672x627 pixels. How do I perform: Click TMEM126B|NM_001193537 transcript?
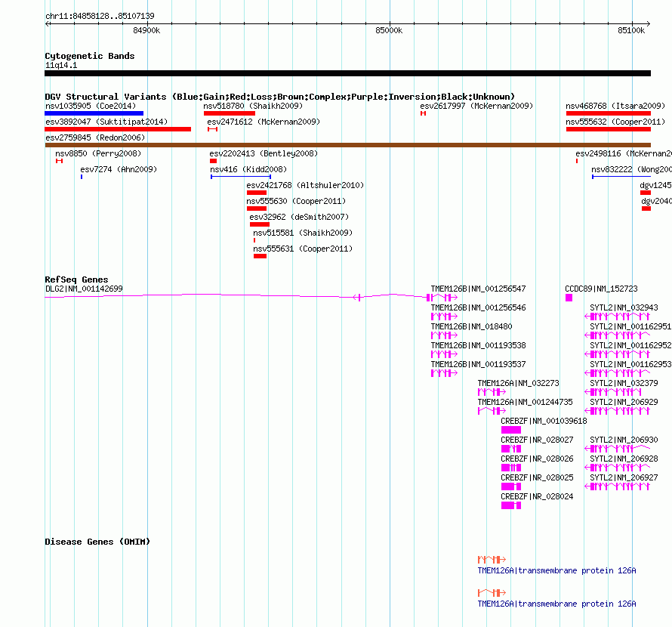444,373
